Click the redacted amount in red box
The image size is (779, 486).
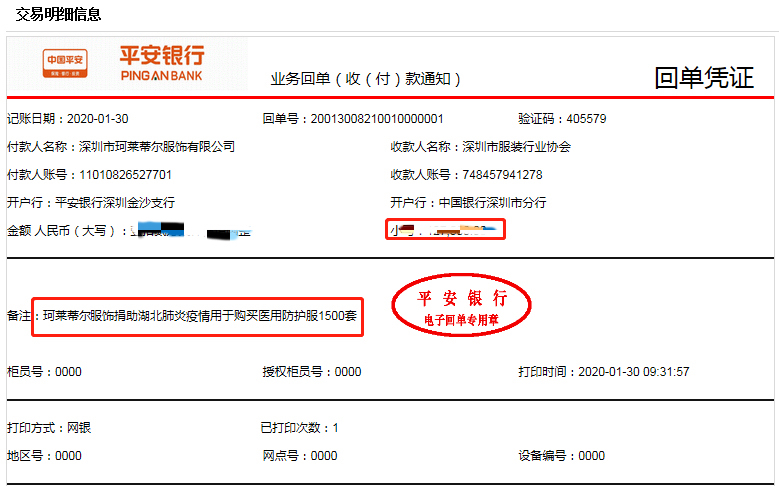click(445, 230)
